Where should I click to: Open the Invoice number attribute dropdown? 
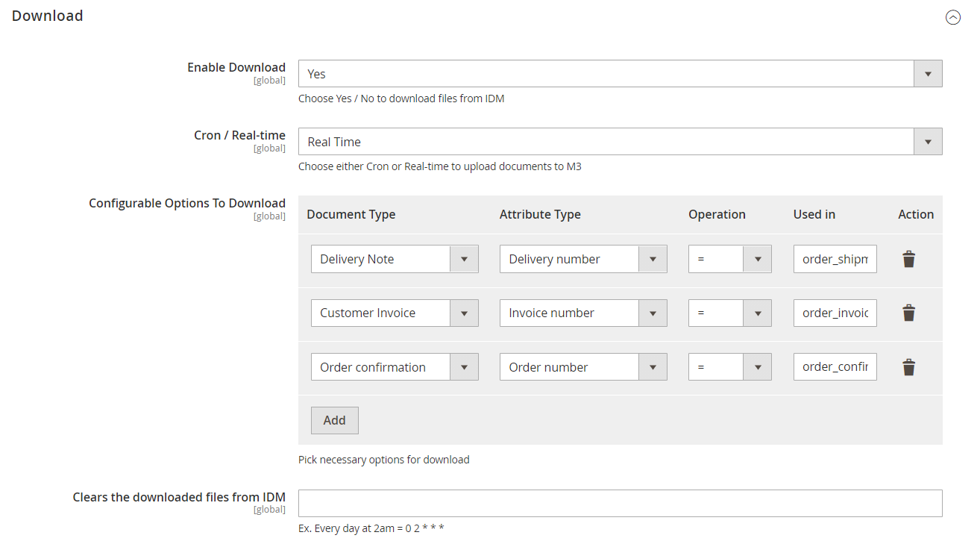(x=583, y=313)
